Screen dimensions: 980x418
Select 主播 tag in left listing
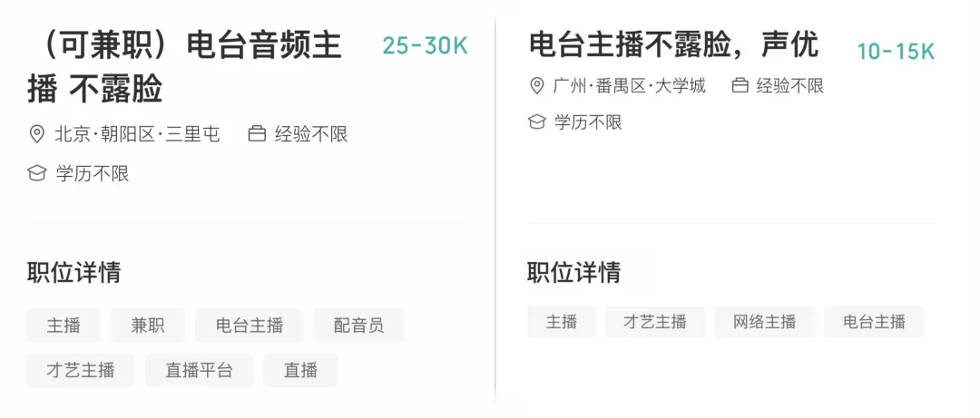pos(64,326)
